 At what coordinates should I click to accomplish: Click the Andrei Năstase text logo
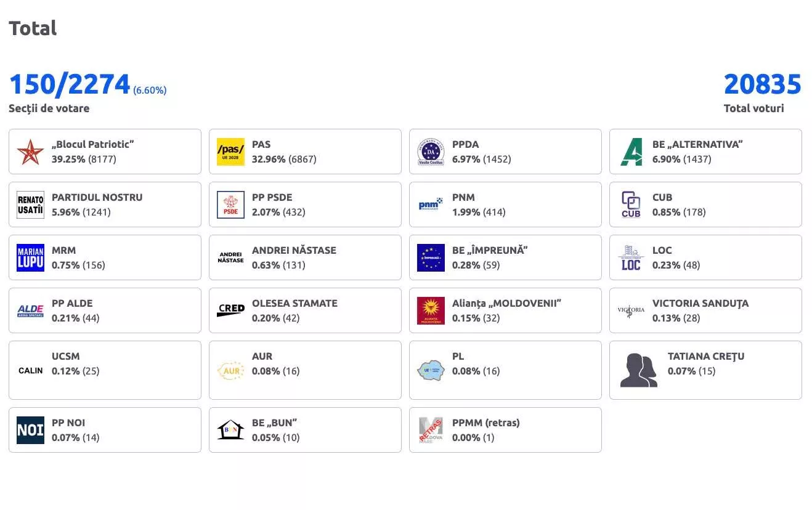(230, 257)
